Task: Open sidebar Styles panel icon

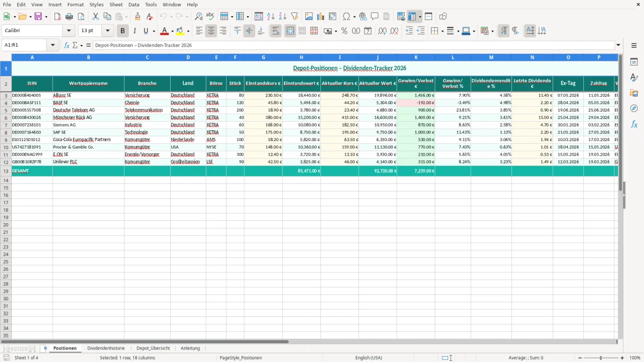Action: [x=634, y=78]
